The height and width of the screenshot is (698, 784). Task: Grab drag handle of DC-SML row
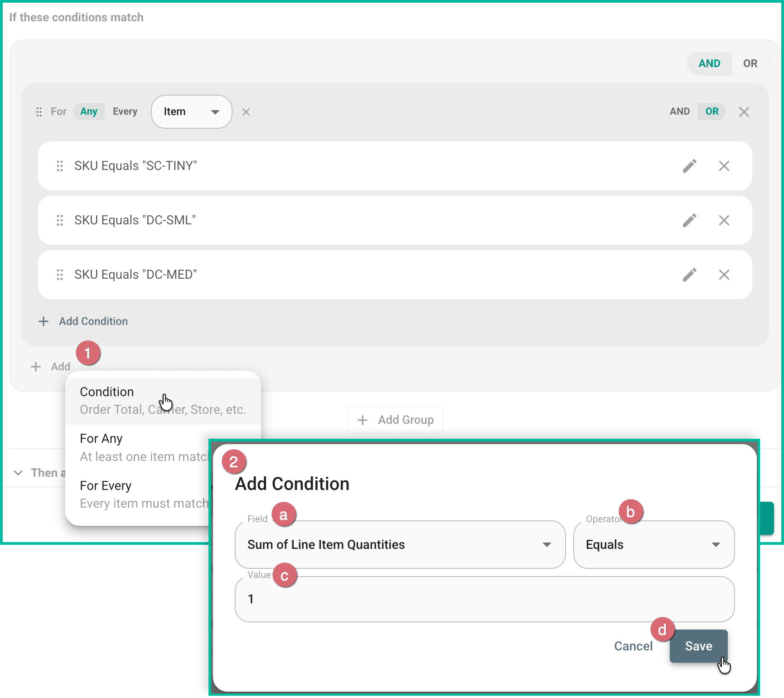tap(59, 220)
